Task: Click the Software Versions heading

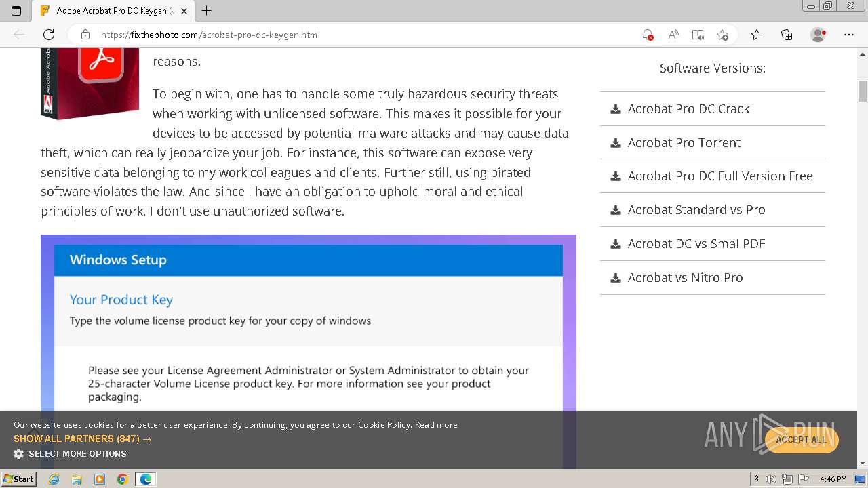Action: click(x=713, y=68)
